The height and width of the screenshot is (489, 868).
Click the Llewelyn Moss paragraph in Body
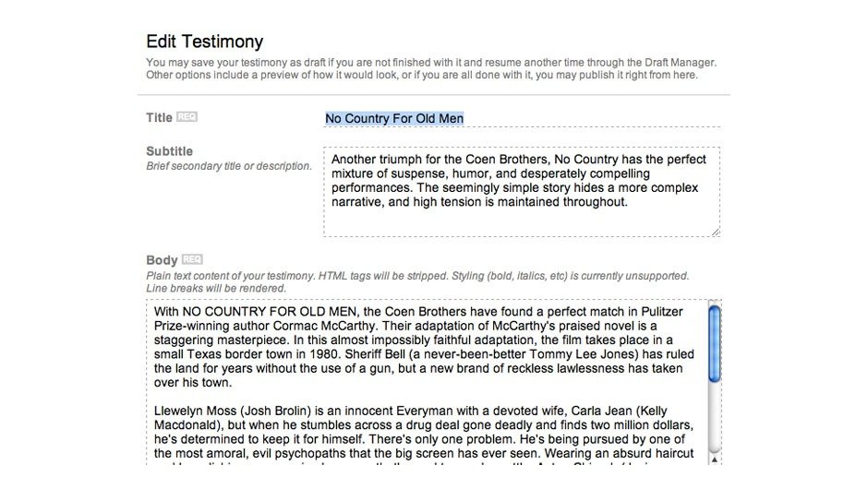pyautogui.click(x=424, y=432)
